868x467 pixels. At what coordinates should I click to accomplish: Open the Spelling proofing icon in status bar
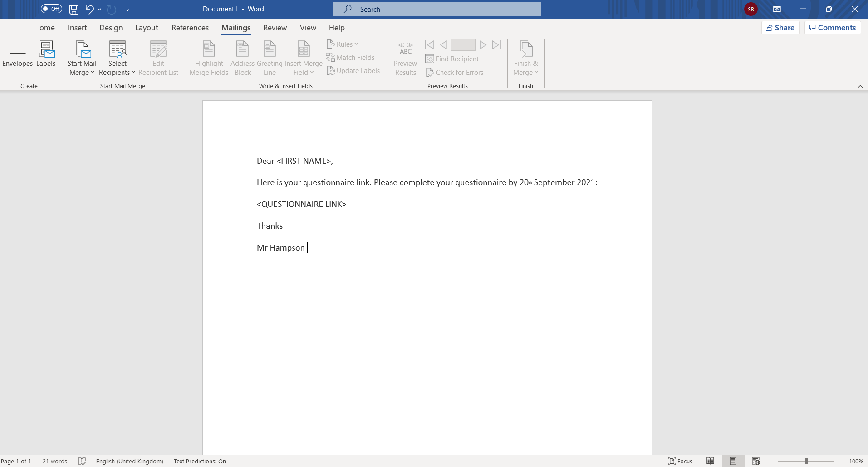click(82, 461)
